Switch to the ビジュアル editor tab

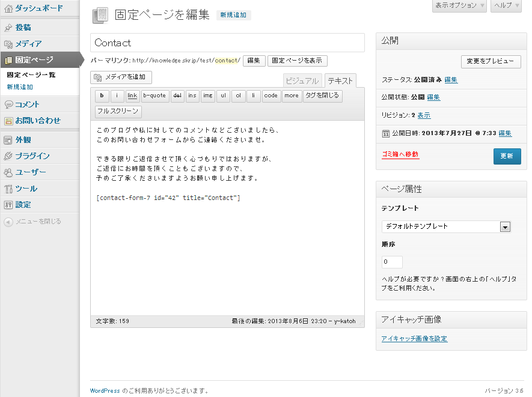pos(302,81)
